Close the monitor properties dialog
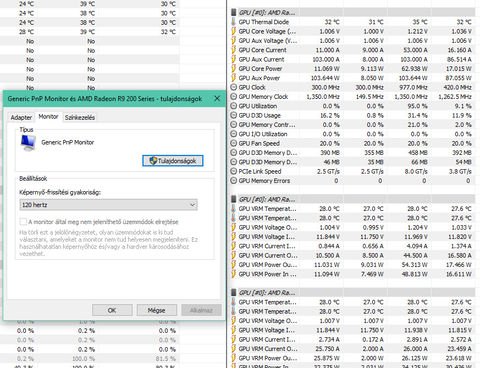Screen dimensions: 480x368 point(217,99)
